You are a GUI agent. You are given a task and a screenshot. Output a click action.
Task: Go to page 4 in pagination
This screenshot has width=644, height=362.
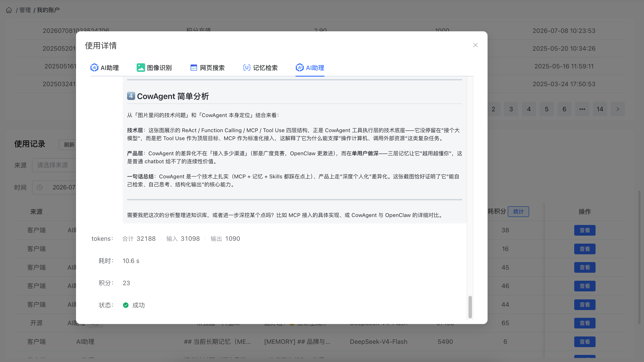pos(529,109)
